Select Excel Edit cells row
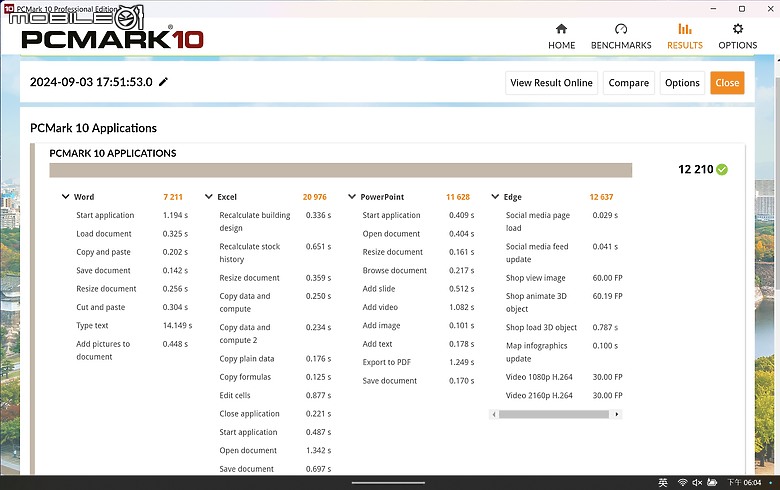This screenshot has height=490, width=780. pyautogui.click(x=275, y=395)
